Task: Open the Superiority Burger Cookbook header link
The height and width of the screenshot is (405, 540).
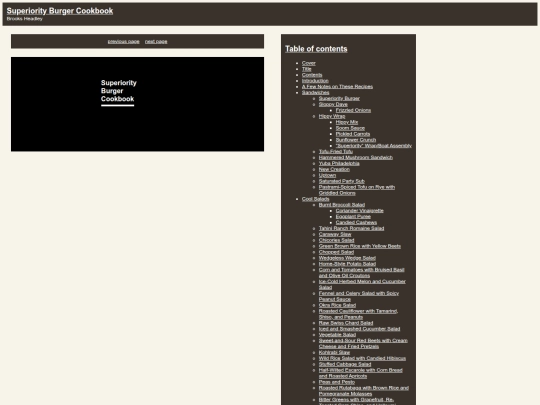Action: [x=60, y=11]
